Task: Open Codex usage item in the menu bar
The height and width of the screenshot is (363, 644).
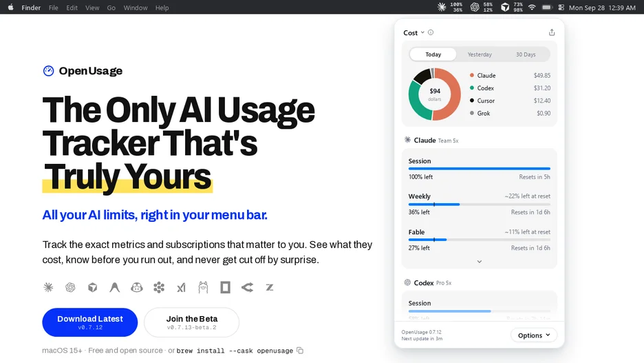Action: point(482,7)
